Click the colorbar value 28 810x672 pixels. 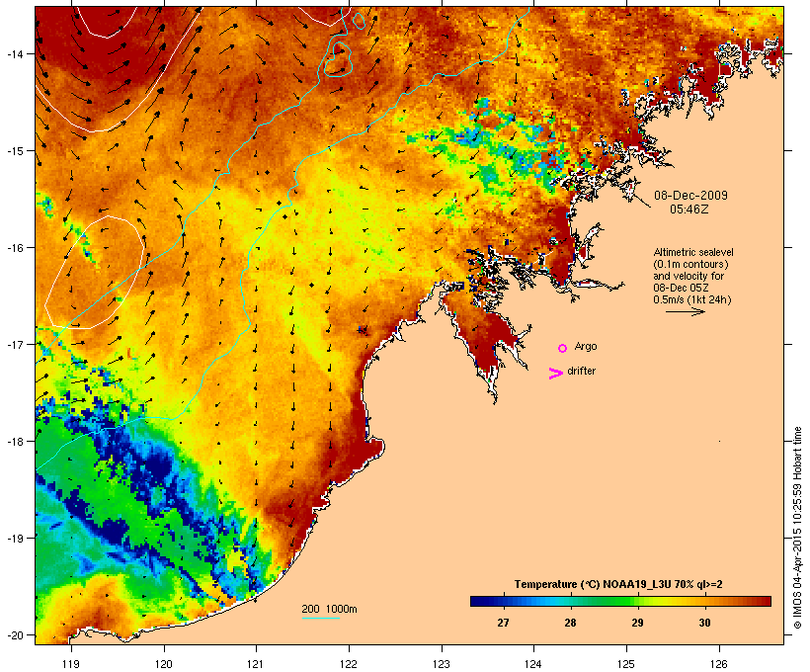point(570,623)
